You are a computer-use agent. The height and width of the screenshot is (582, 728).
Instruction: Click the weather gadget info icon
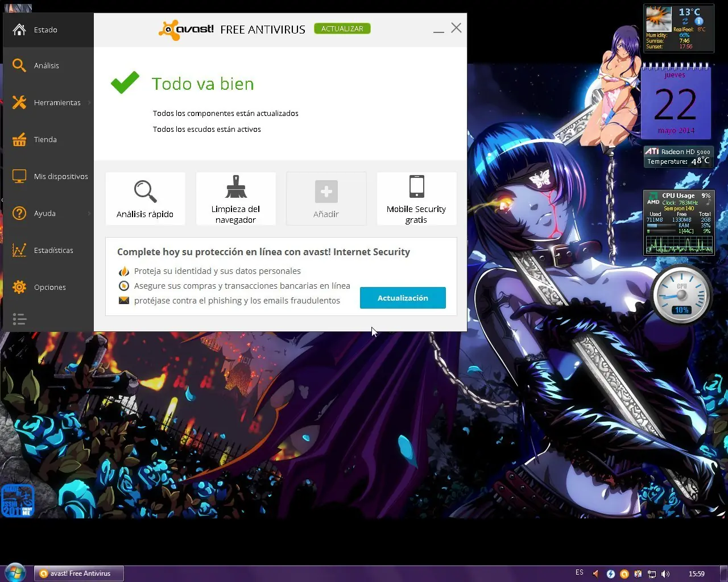[699, 21]
